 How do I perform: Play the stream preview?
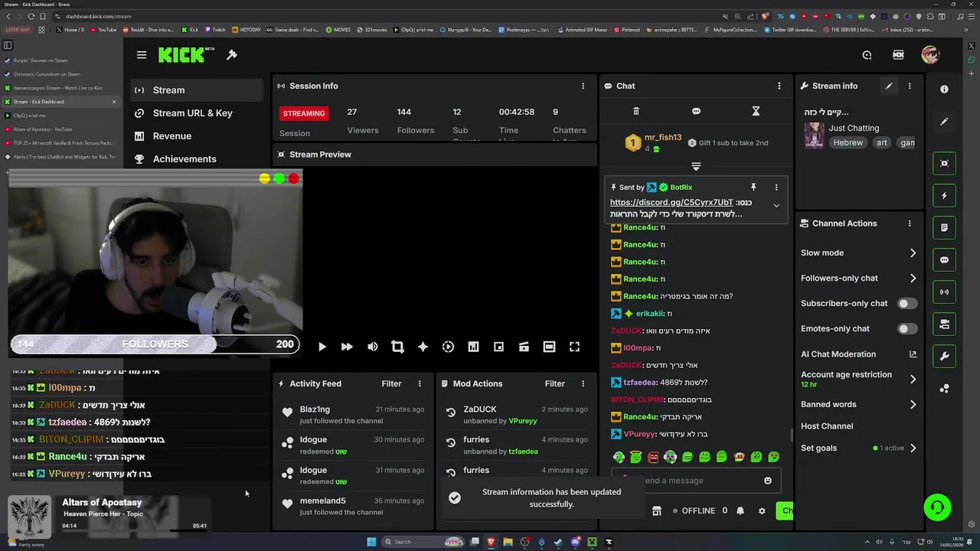point(322,347)
